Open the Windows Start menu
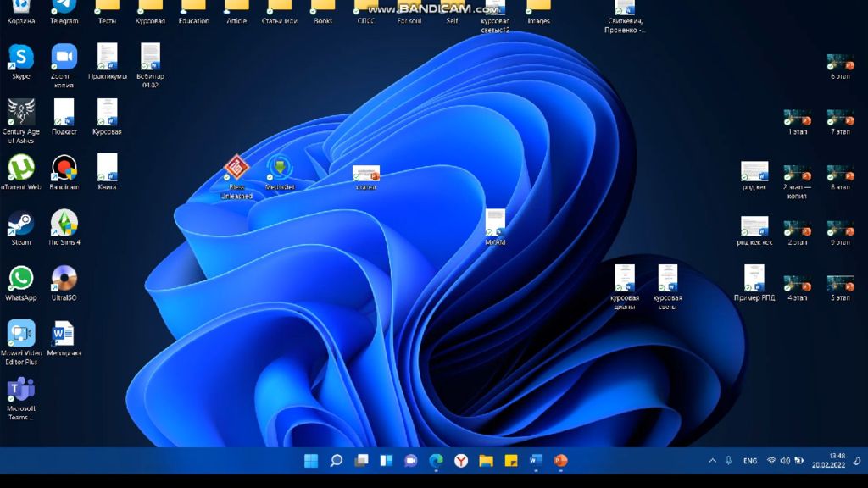Screen dimensions: 868x488 click(x=311, y=461)
